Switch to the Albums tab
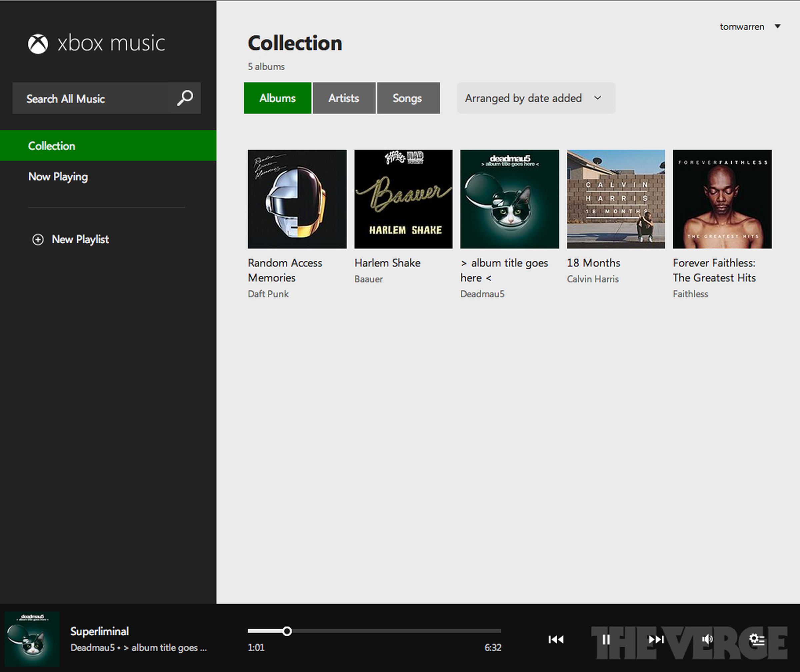800x672 pixels. [277, 98]
